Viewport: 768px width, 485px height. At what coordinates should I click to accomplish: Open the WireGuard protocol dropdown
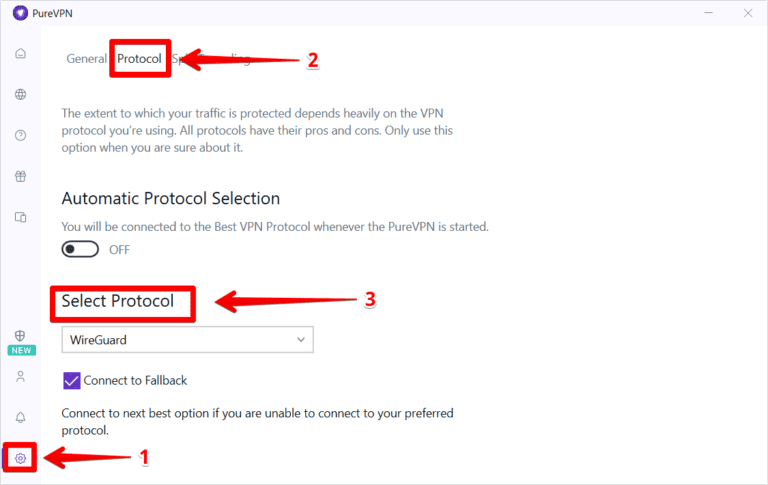coord(187,340)
